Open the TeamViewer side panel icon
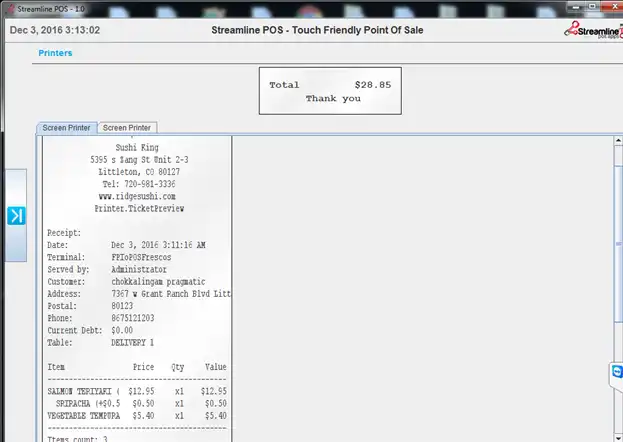Image resolution: width=623 pixels, height=442 pixels. (617, 372)
